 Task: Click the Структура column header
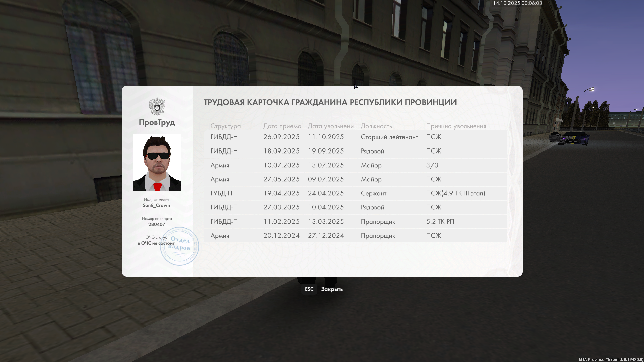click(225, 126)
